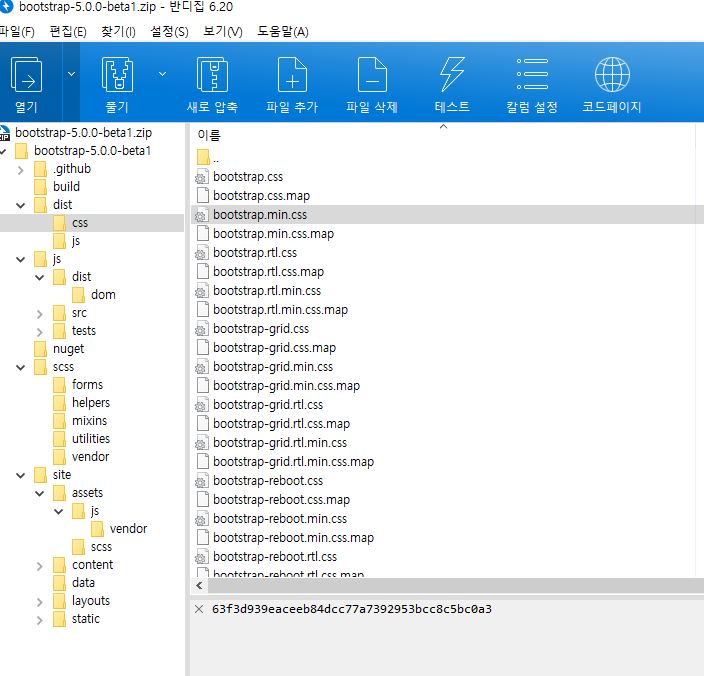The image size is (704, 676).
Task: Expand the content folder in tree
Action: 40,566
